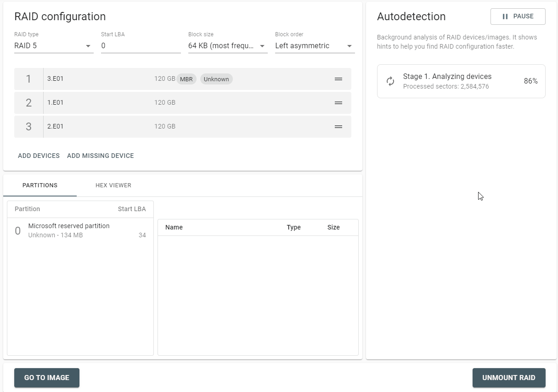Click the Stage 1 86% progress indicator
The width and height of the screenshot is (558, 392).
pos(531,81)
